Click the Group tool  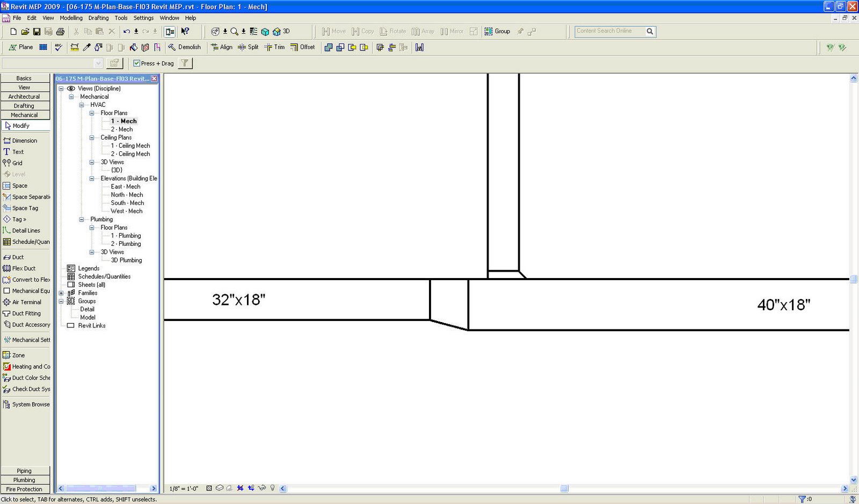[x=497, y=32]
